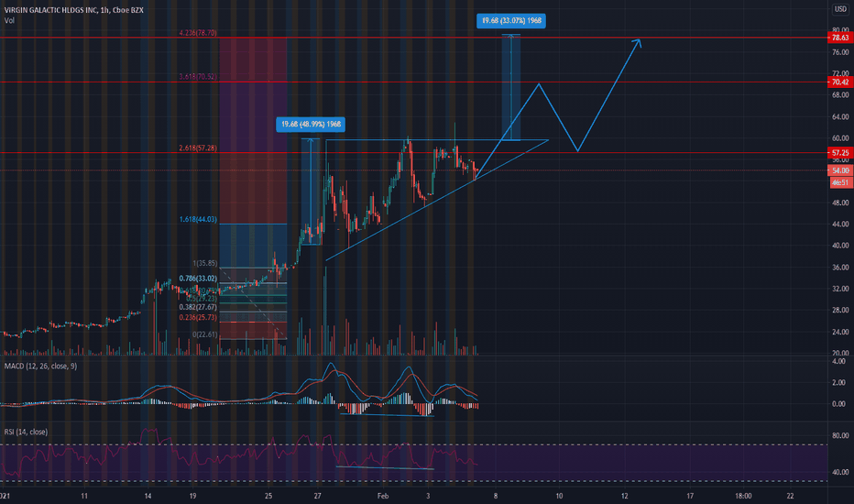The image size is (854, 504).
Task: Click the 17 date label on the time axis
Action: coord(690,497)
